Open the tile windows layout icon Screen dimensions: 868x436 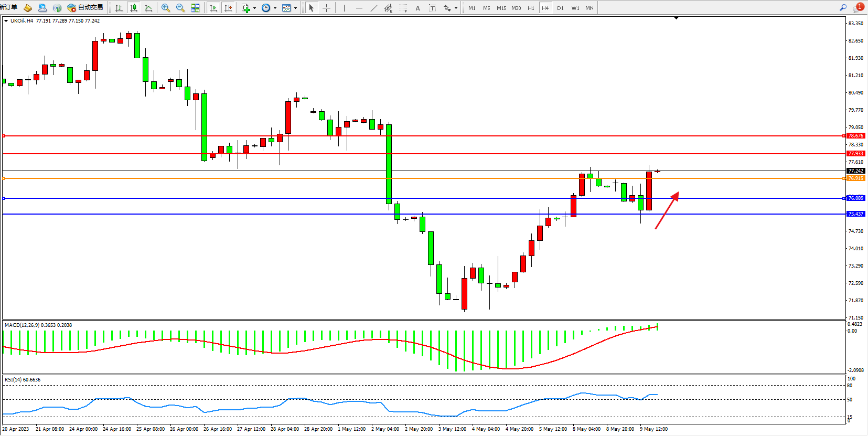[x=195, y=8]
